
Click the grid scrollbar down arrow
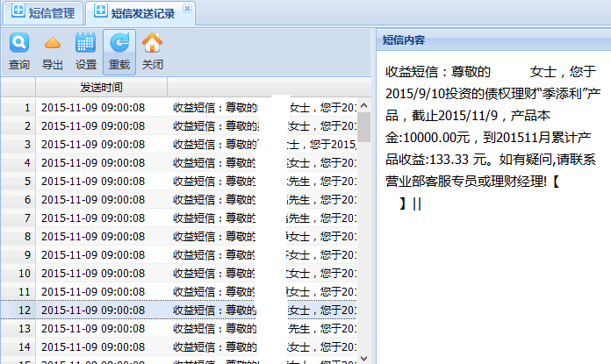tap(363, 357)
